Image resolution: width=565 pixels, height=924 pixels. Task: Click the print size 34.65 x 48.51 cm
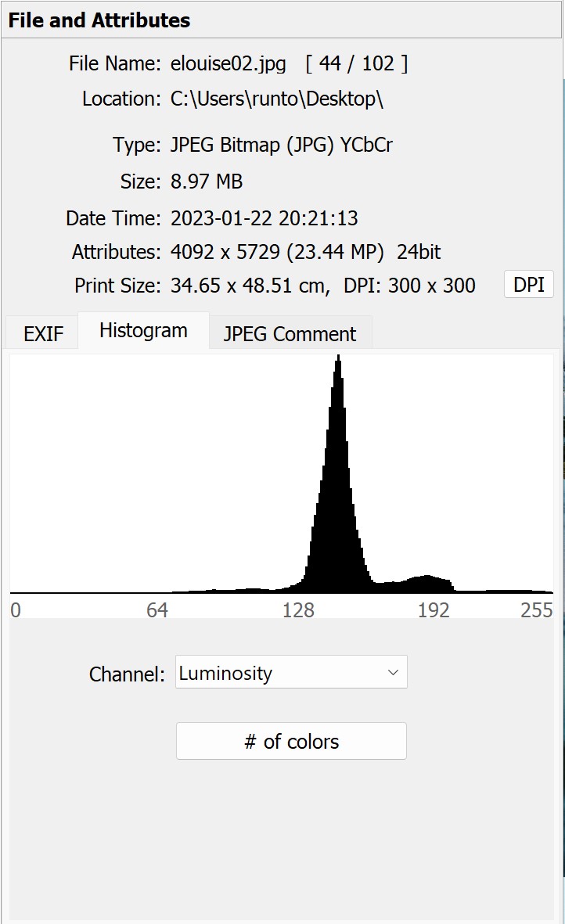250,286
